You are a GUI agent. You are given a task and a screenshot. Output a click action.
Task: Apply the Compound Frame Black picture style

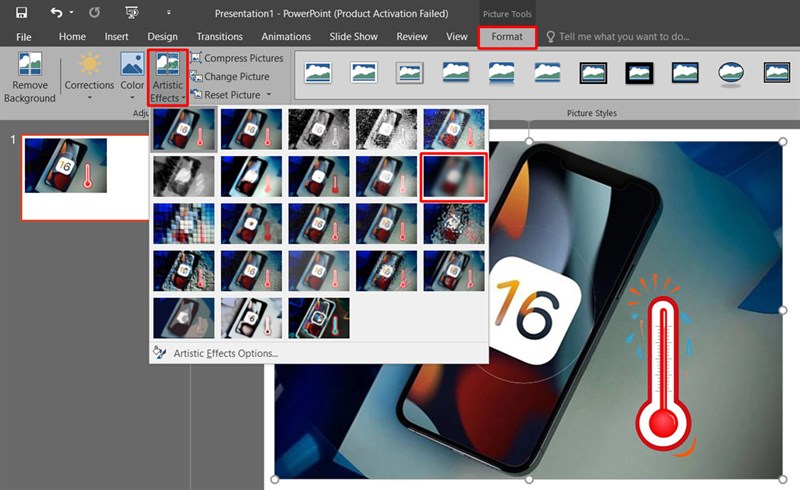777,72
